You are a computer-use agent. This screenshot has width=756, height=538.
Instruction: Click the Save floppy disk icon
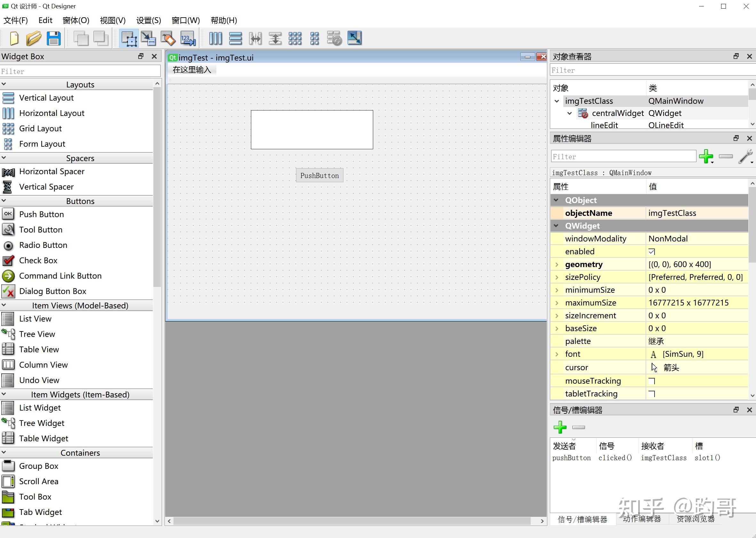tap(54, 38)
